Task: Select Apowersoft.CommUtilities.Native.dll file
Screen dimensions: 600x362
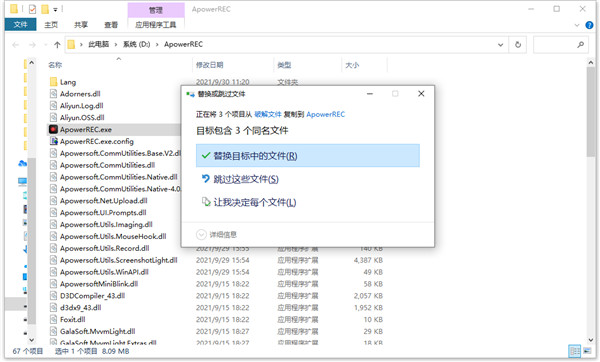Action: click(119, 177)
